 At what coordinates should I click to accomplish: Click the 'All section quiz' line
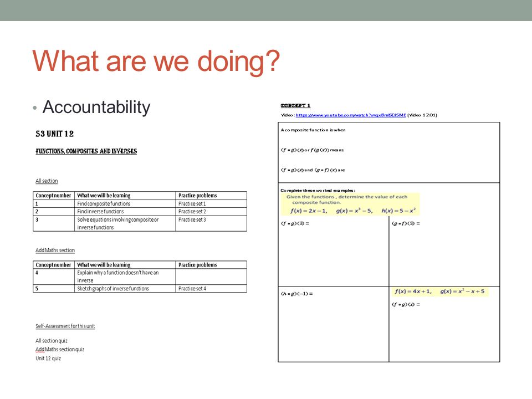52,341
